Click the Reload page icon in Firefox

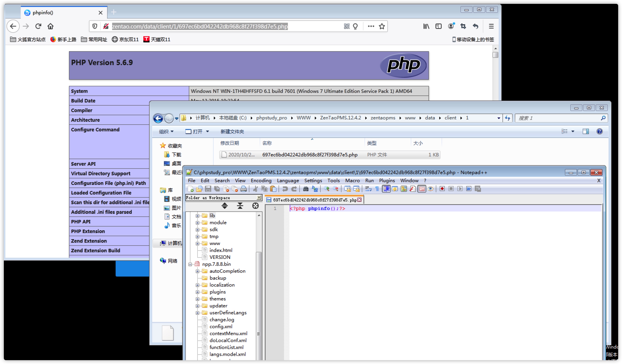click(38, 26)
